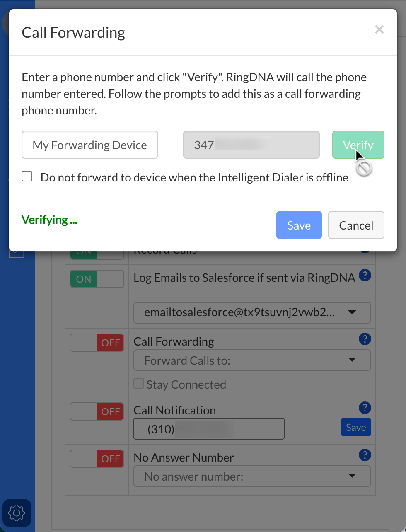
Task: Show help for the Call Forwarding setting
Action: point(365,339)
